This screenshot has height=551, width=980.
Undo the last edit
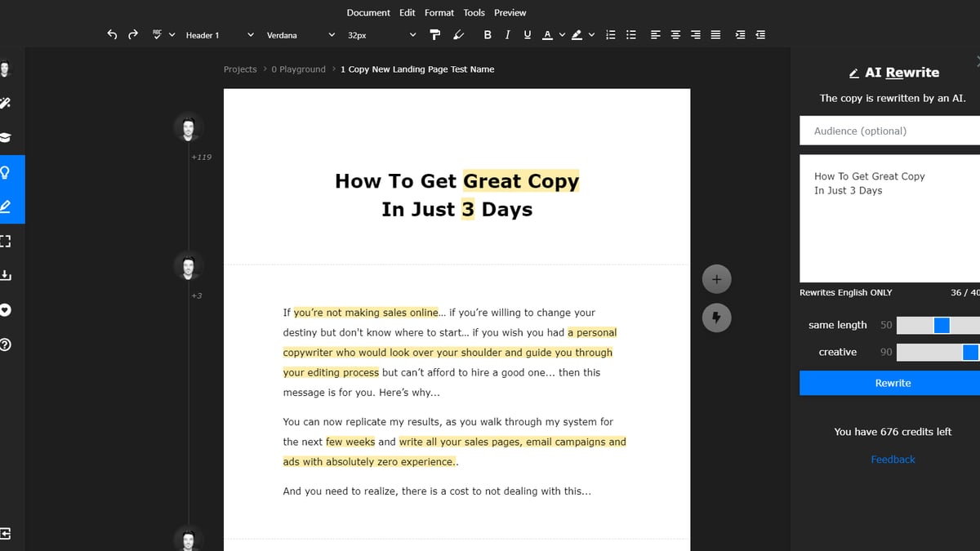pos(113,35)
